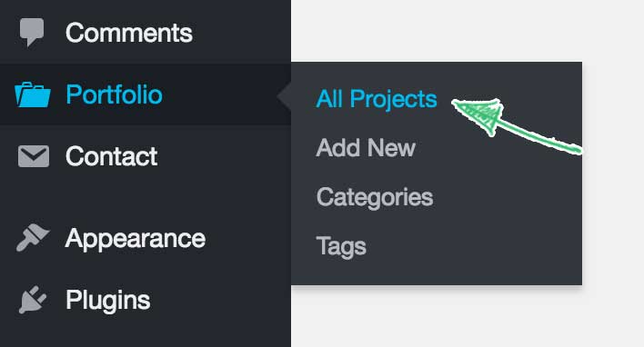Choose Add New in Portfolio submenu
The width and height of the screenshot is (644, 347).
coord(366,148)
